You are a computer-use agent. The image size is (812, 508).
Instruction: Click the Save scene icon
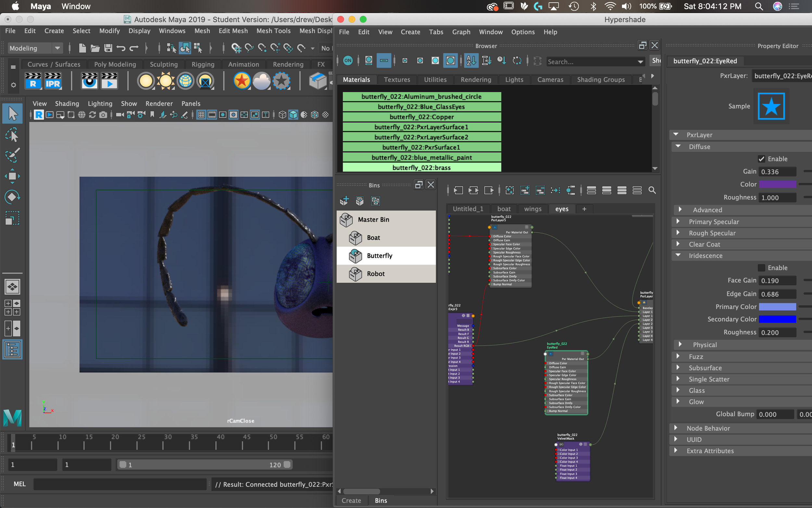[108, 48]
